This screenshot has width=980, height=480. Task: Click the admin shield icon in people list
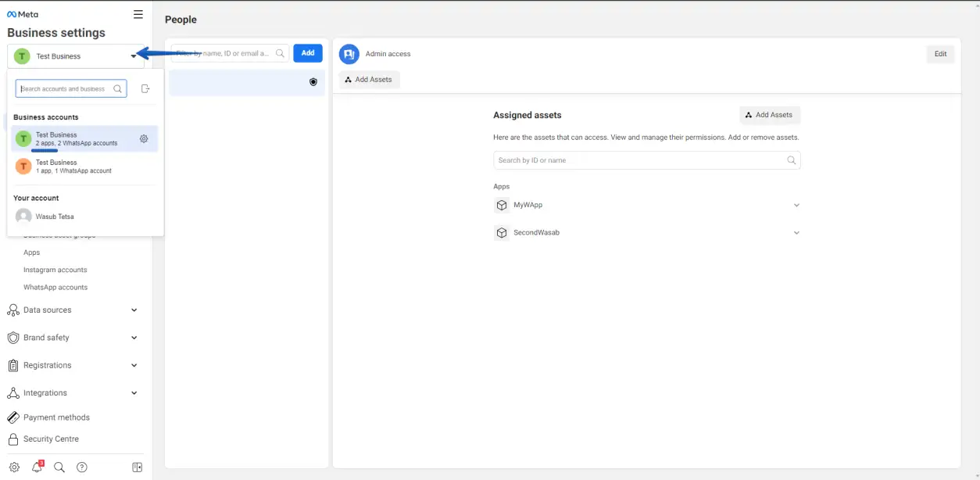[x=313, y=82]
